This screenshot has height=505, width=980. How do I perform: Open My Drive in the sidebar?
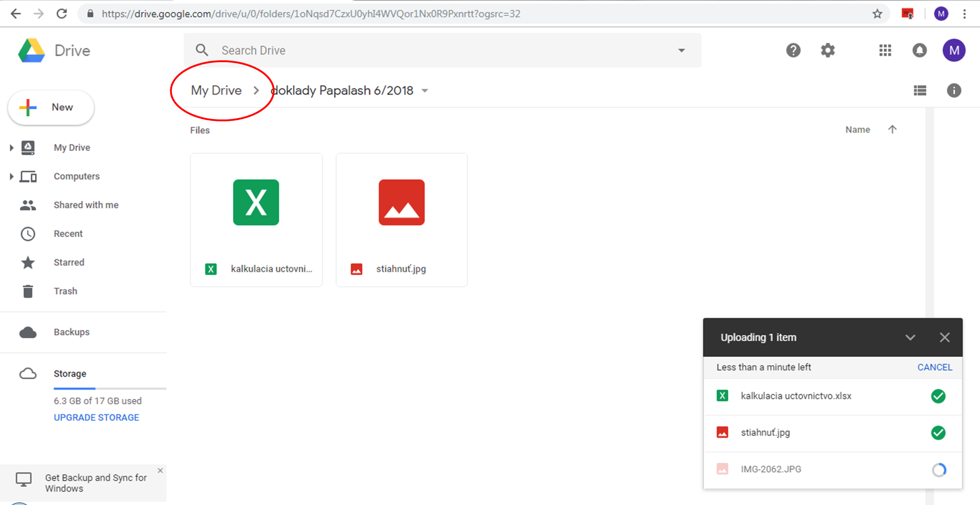click(x=72, y=148)
